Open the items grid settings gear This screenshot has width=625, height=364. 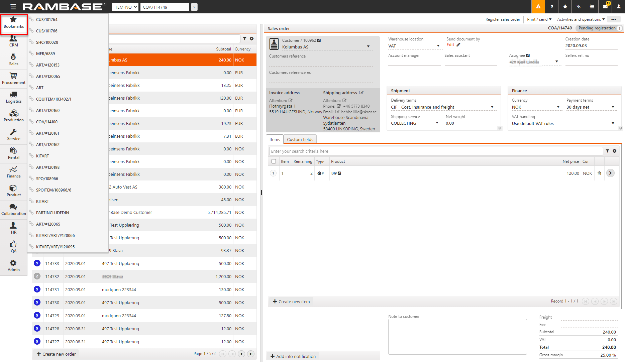(x=615, y=151)
